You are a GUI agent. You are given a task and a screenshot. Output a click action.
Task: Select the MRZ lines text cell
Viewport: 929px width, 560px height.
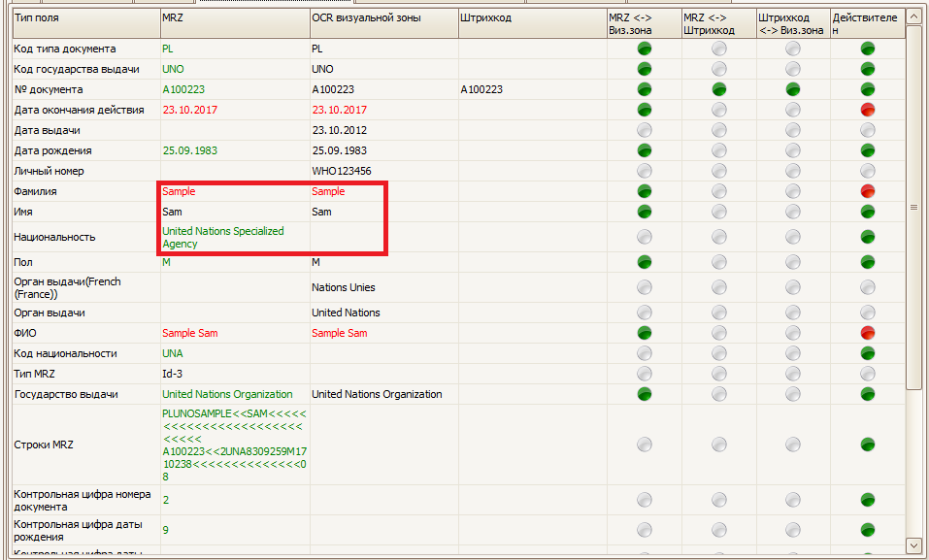tap(235, 445)
